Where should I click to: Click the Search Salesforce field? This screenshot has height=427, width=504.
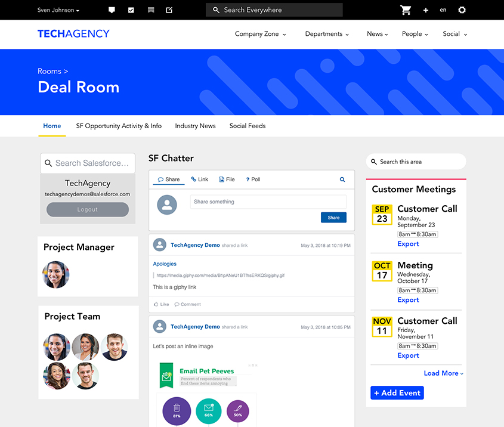(88, 163)
